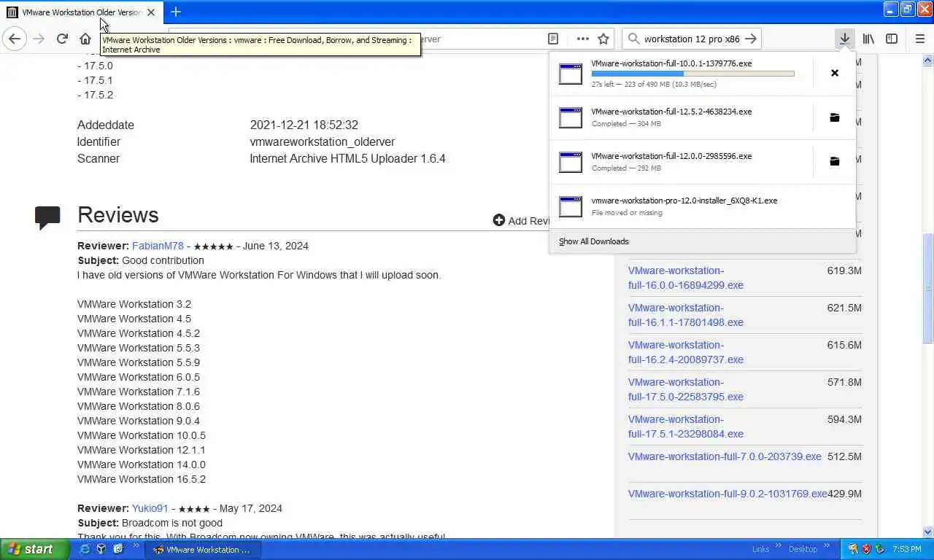The height and width of the screenshot is (560, 934).
Task: Launch Internet Explorer from quick launch
Action: tap(85, 549)
